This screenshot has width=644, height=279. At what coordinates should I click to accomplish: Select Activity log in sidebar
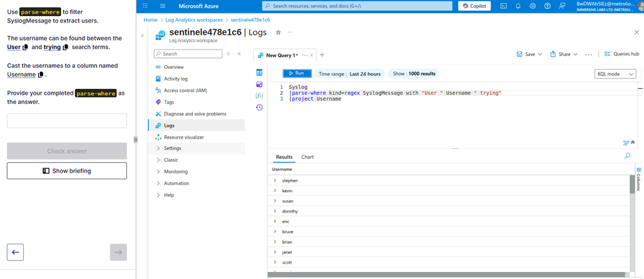(175, 79)
